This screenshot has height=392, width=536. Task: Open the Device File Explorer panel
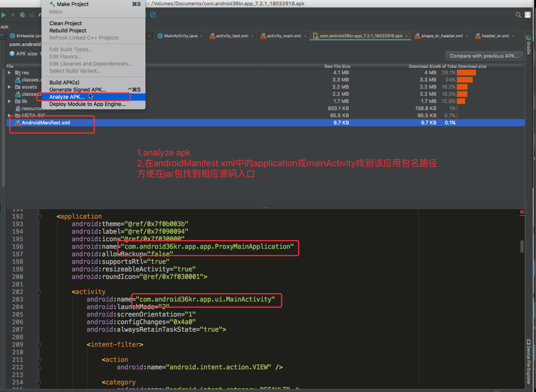[x=529, y=362]
